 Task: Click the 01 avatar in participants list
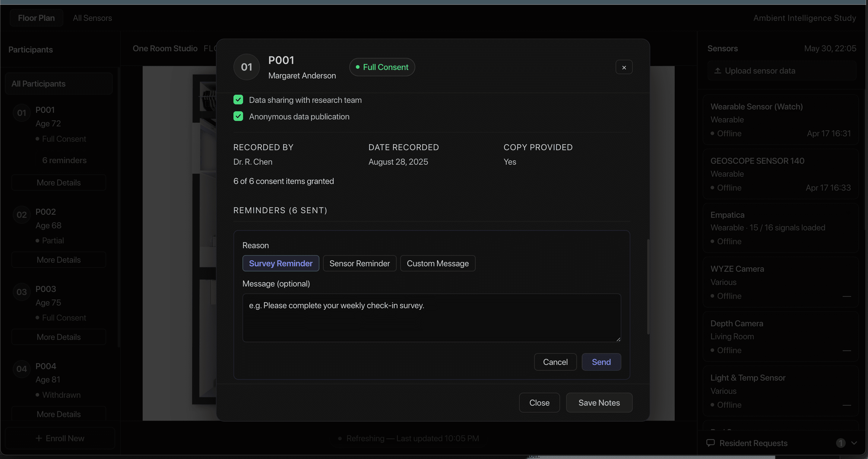[22, 113]
